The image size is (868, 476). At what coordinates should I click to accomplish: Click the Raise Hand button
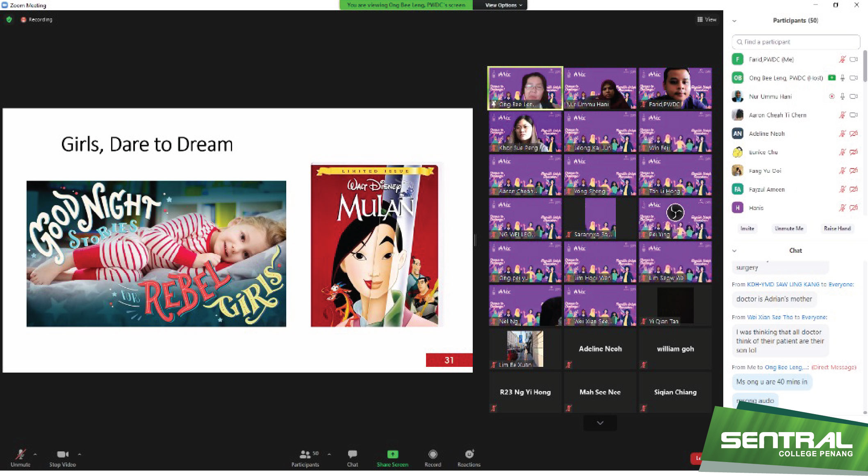tap(837, 229)
